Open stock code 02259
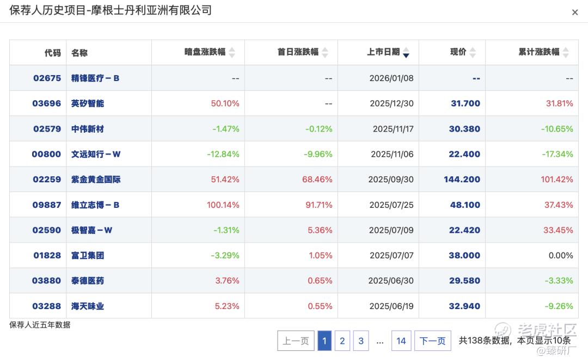Image resolution: width=588 pixels, height=364 pixels. (47, 180)
